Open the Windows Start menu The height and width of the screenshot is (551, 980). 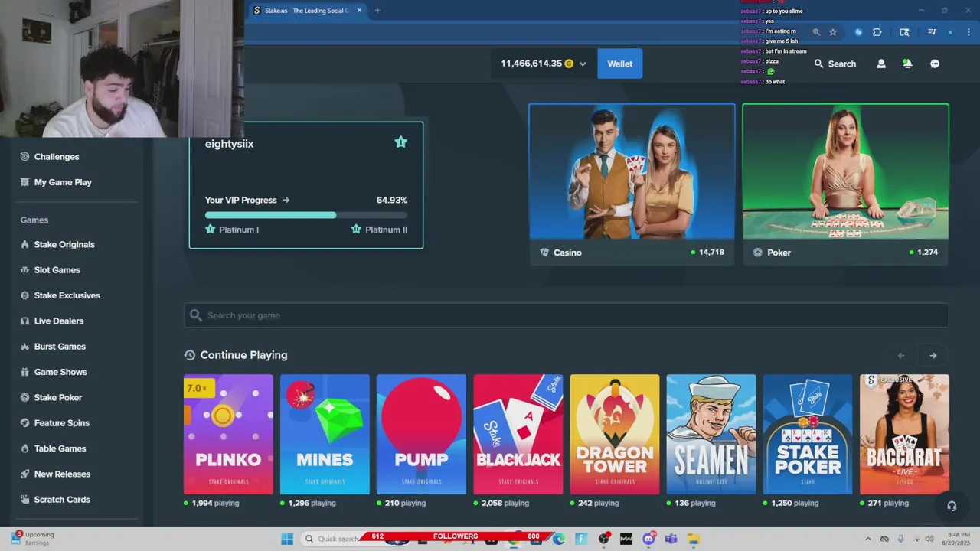point(287,539)
